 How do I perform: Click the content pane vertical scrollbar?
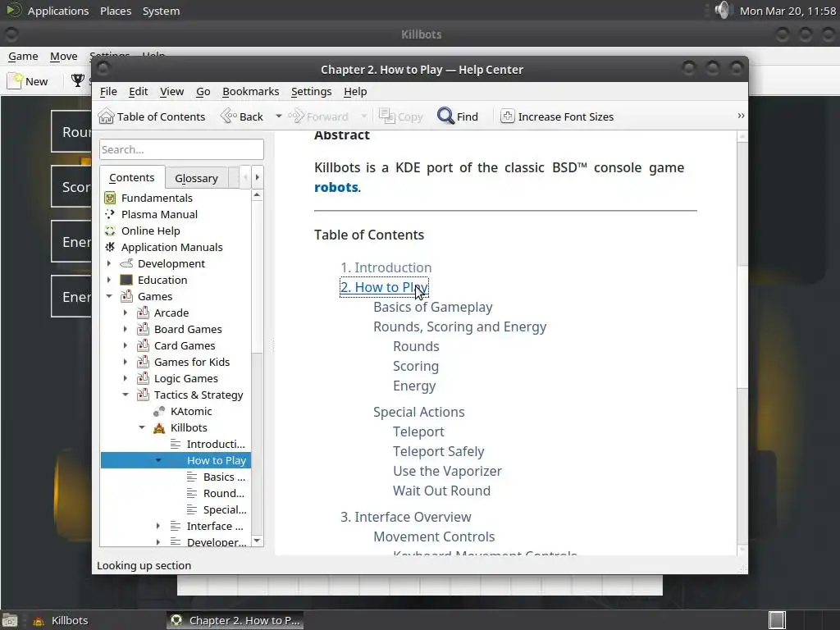coord(742,343)
